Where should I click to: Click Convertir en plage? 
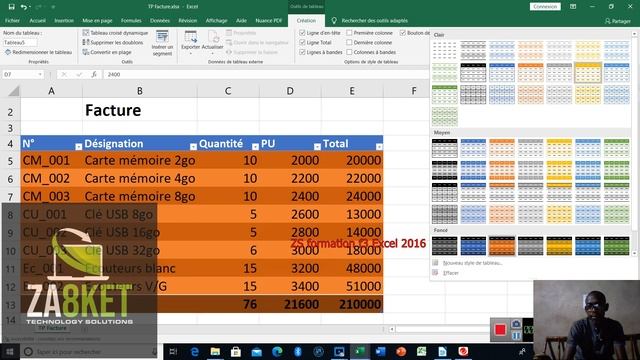107,52
